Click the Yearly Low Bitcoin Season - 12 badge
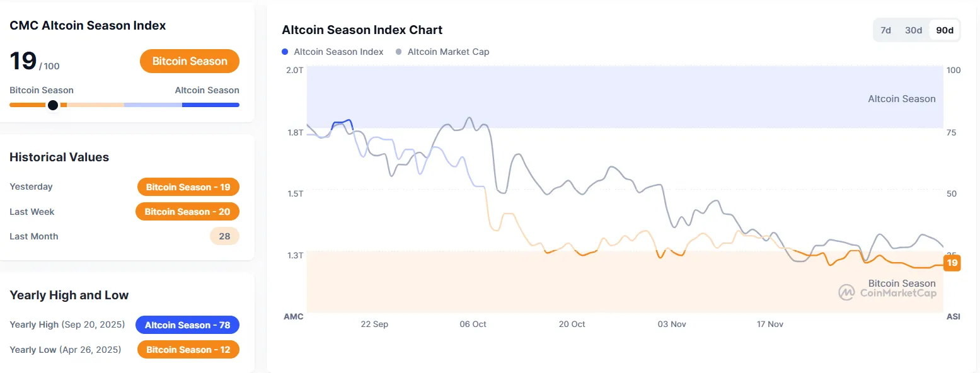 [188, 350]
